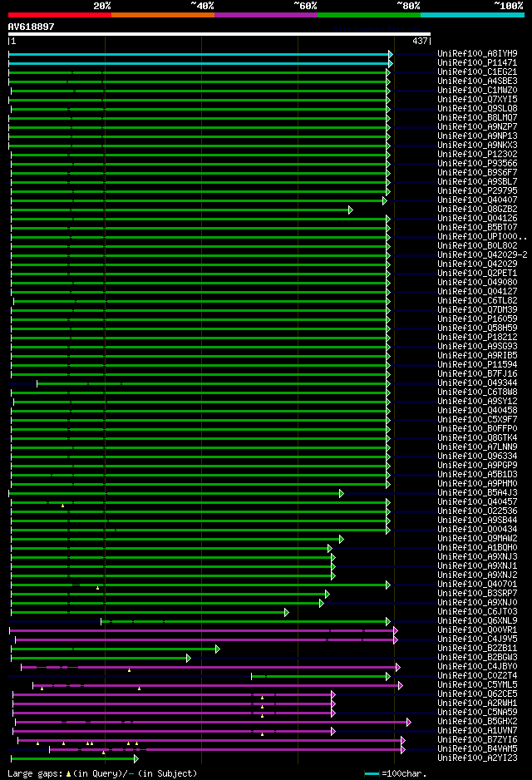Click the gap marker under A2RWH1 alignment
The image size is (532, 780).
[x=262, y=707]
